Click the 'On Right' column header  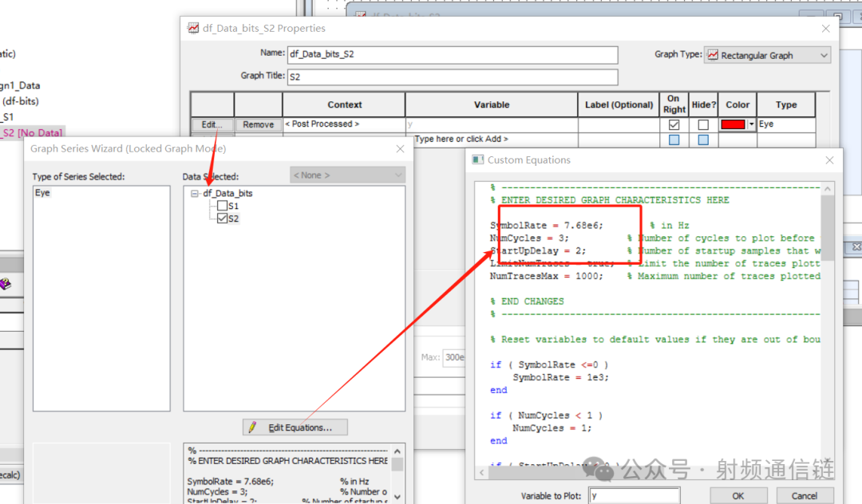(674, 104)
